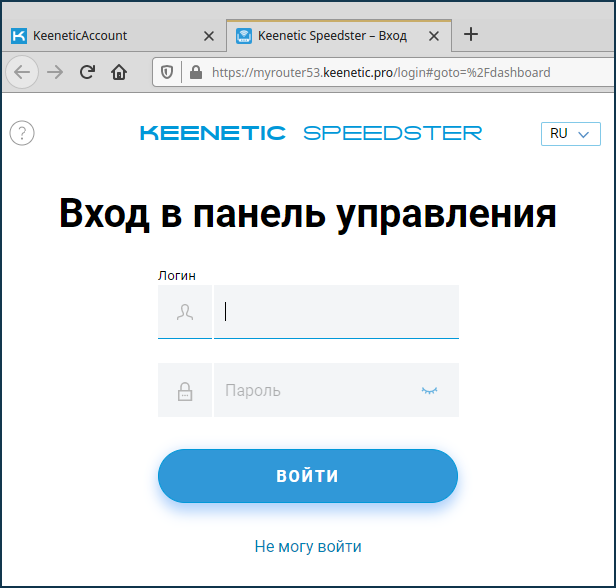Screen dimensions: 616x588
Task: Follow the Не могу войти link
Action: [x=308, y=546]
